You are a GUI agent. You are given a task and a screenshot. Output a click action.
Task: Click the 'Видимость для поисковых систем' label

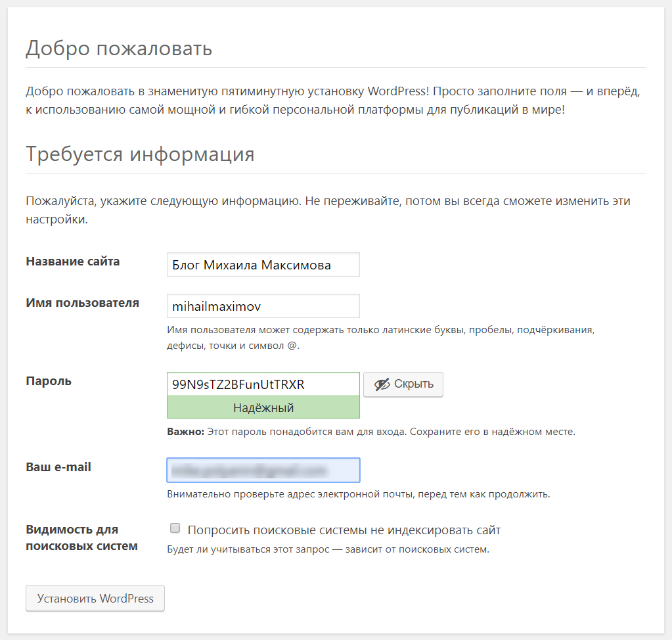click(x=81, y=537)
